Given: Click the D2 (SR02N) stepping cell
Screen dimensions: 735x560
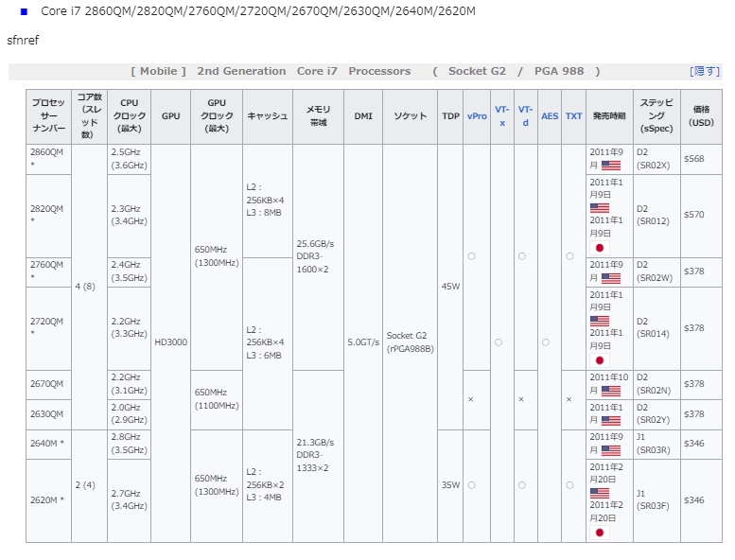Looking at the screenshot, I should [656, 385].
